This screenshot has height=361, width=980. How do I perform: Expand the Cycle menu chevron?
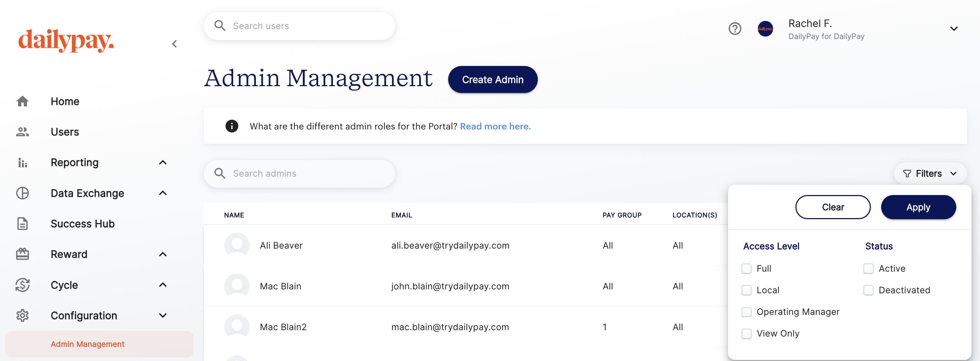tap(163, 285)
